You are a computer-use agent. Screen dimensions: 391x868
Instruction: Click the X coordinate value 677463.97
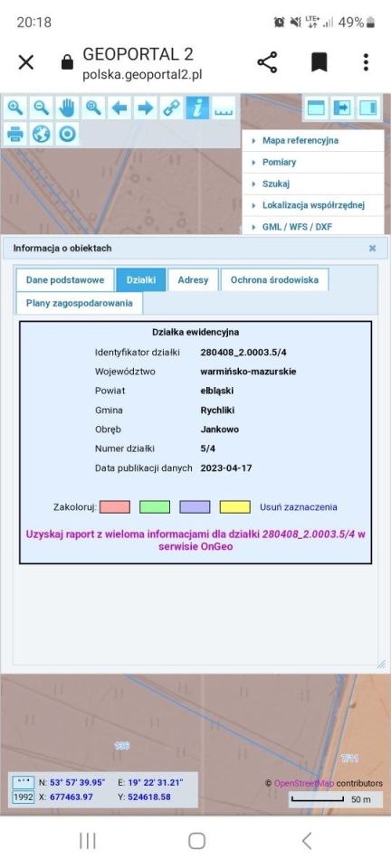tap(72, 797)
